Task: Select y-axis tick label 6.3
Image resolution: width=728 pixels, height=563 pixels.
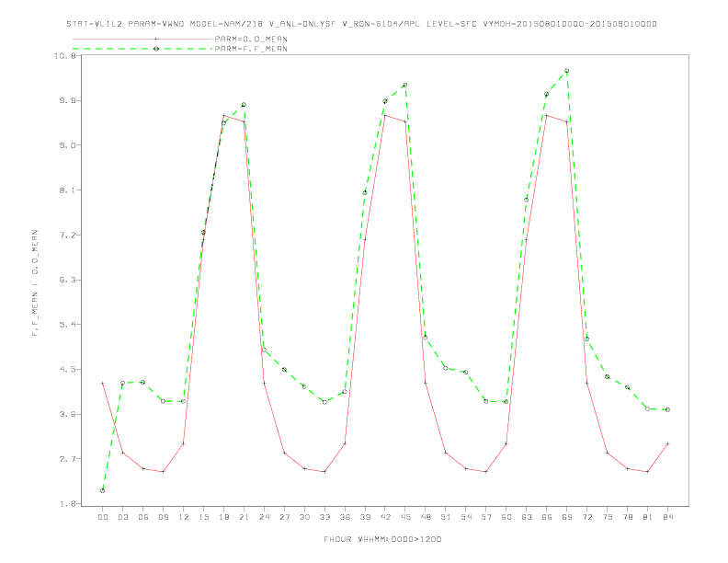Action: (x=68, y=280)
